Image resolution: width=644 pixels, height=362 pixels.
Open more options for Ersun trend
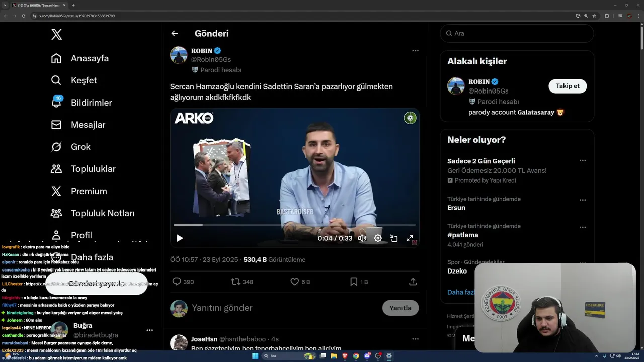582,200
